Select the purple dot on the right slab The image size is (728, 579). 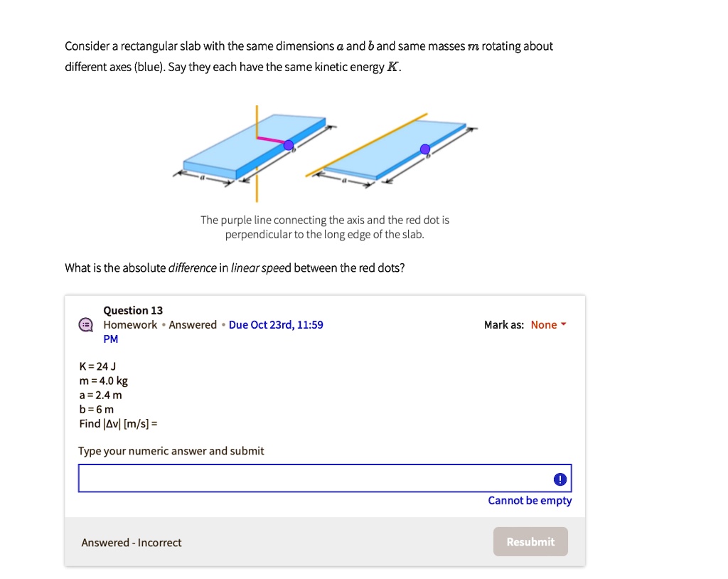pos(424,149)
